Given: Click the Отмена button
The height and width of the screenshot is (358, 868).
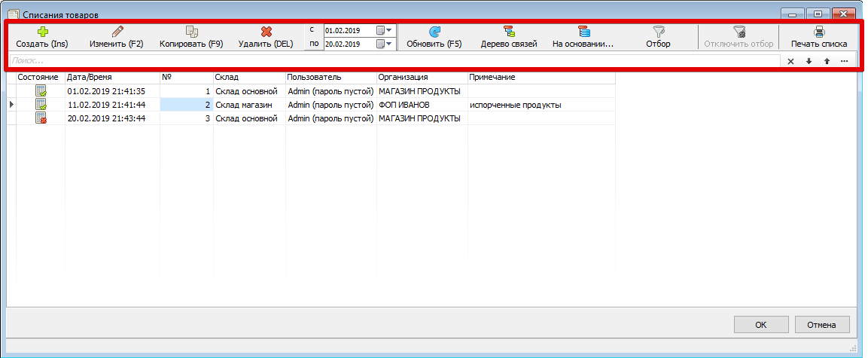Looking at the screenshot, I should click(822, 325).
